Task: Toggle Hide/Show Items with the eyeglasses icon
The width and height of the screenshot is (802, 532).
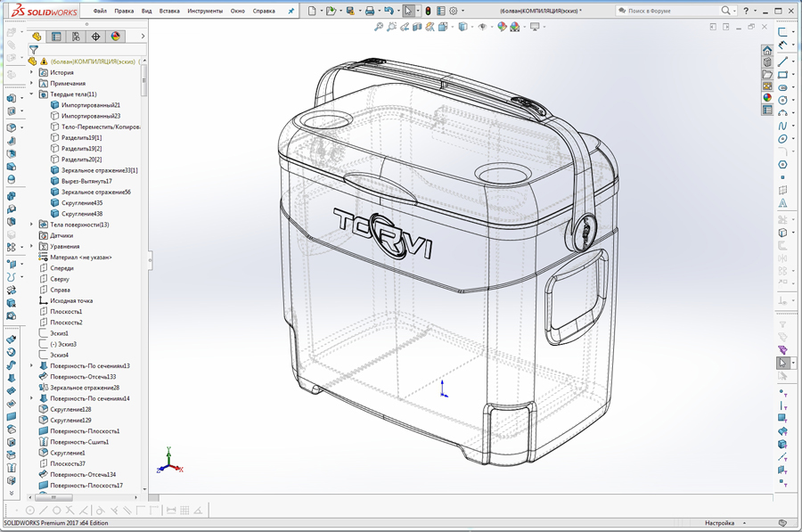Action: [x=482, y=27]
